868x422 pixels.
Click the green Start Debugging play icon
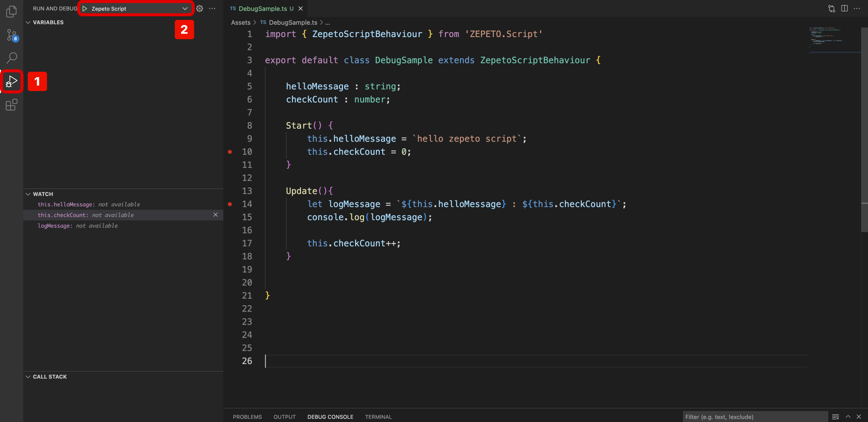[85, 8]
